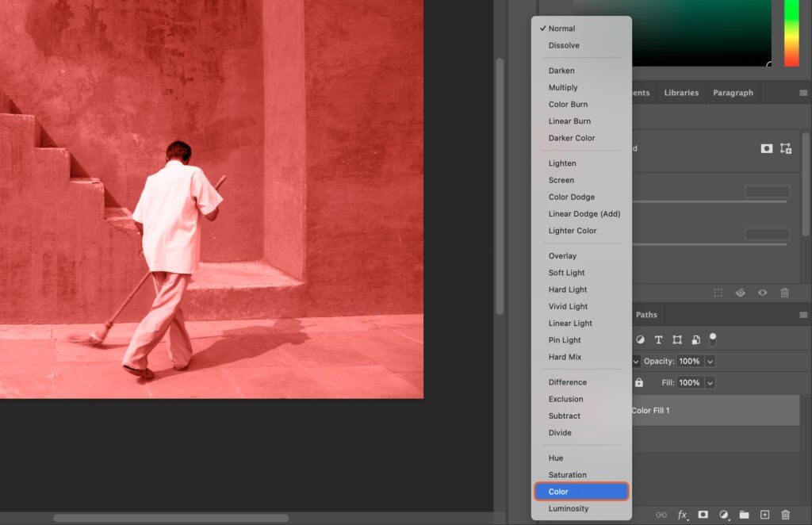Open the blend mode chevron beside Opacity
812x525 pixels.
click(637, 361)
